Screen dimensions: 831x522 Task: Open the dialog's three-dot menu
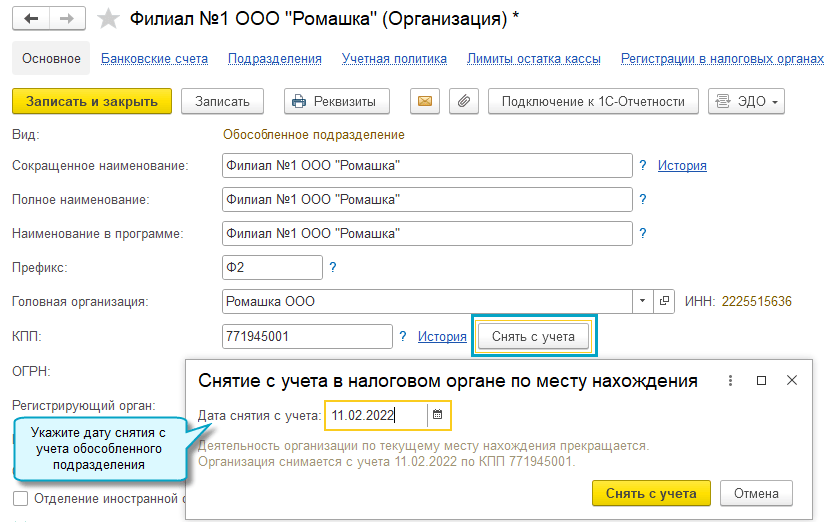click(x=731, y=381)
